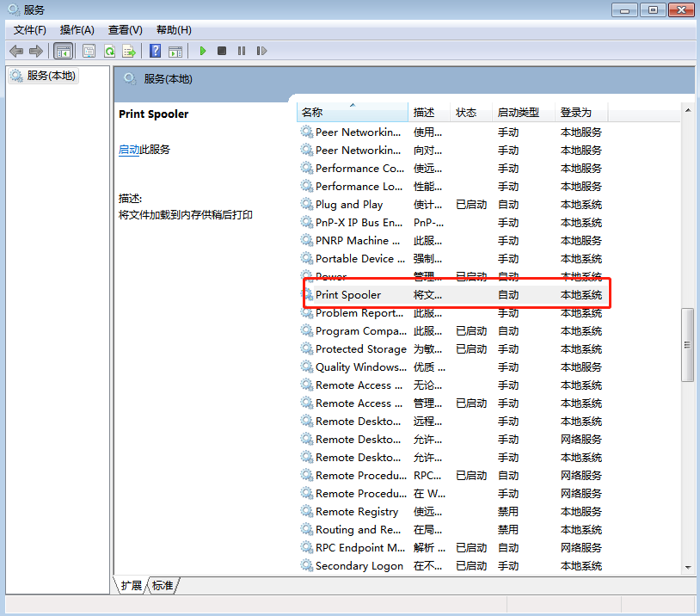Open the 操作(A) menu
Image resolution: width=700 pixels, height=616 pixels.
tap(77, 30)
